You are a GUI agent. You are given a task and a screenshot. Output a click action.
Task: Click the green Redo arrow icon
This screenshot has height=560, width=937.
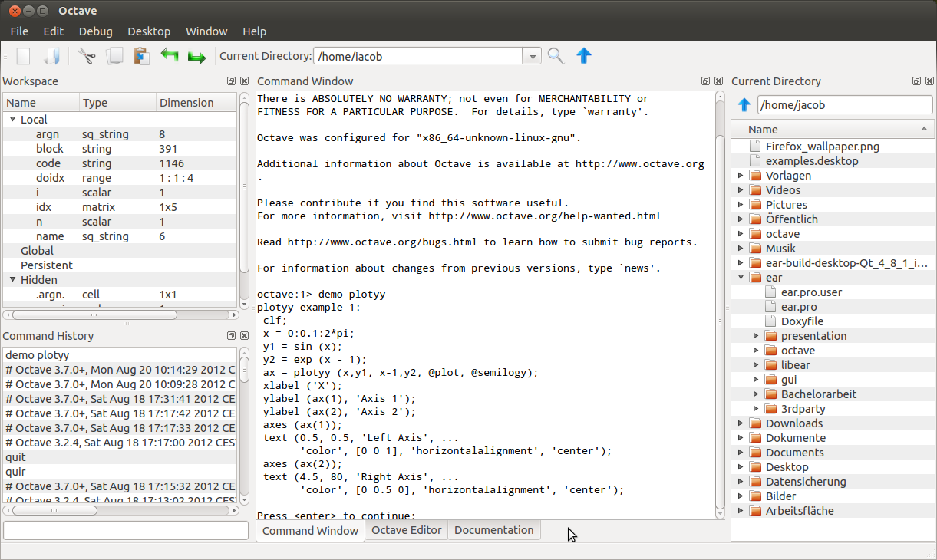coord(197,58)
